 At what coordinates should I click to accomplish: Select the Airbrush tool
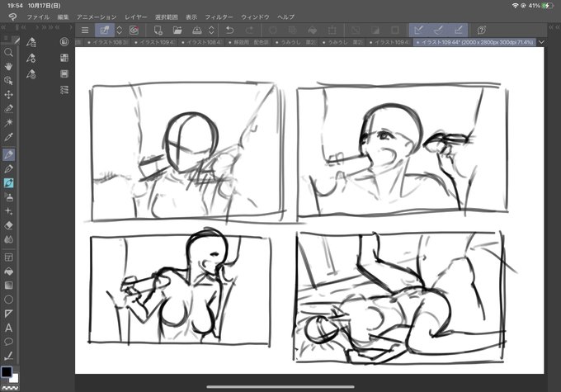[x=8, y=197]
